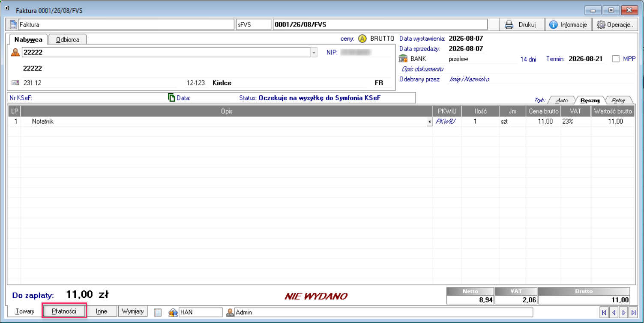Viewport: 644px width, 323px height.
Task: Go to last document navigation arrow
Action: (x=633, y=313)
